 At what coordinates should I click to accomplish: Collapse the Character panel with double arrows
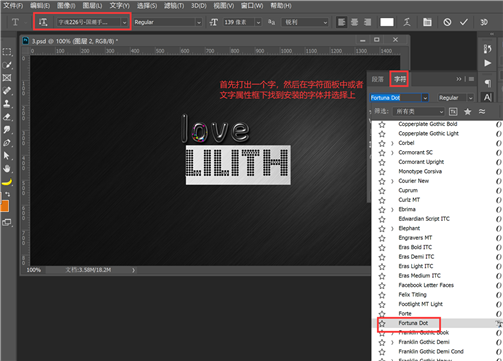point(459,79)
